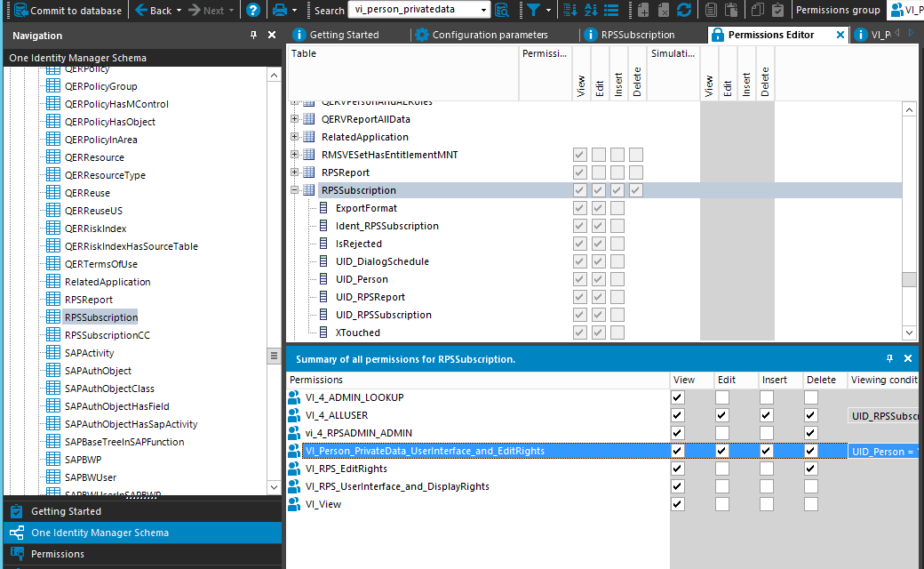Click the QERRiskIndex table icon
The width and height of the screenshot is (924, 569).
point(53,228)
